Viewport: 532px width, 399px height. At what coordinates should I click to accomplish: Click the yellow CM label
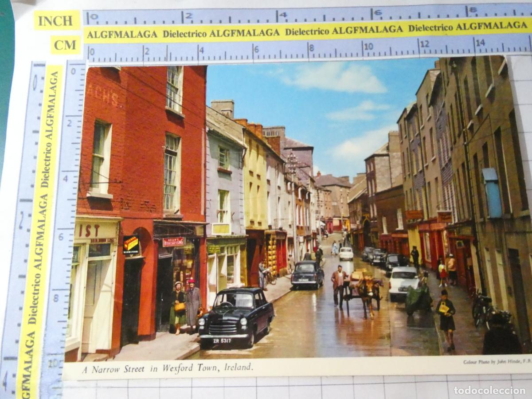point(66,45)
